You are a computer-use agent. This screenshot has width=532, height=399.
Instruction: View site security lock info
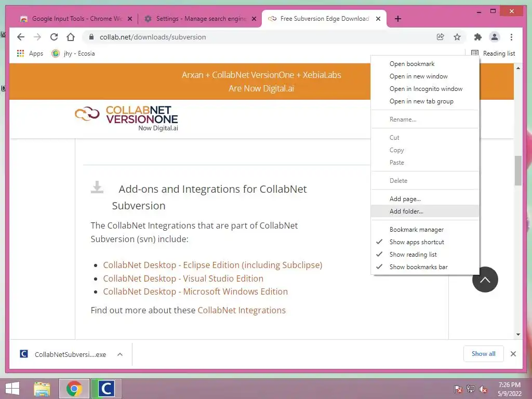[x=91, y=37]
